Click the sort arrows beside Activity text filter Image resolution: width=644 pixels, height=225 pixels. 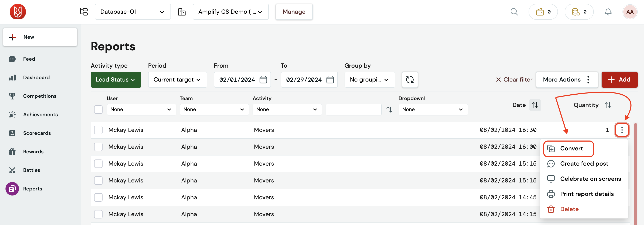point(389,109)
